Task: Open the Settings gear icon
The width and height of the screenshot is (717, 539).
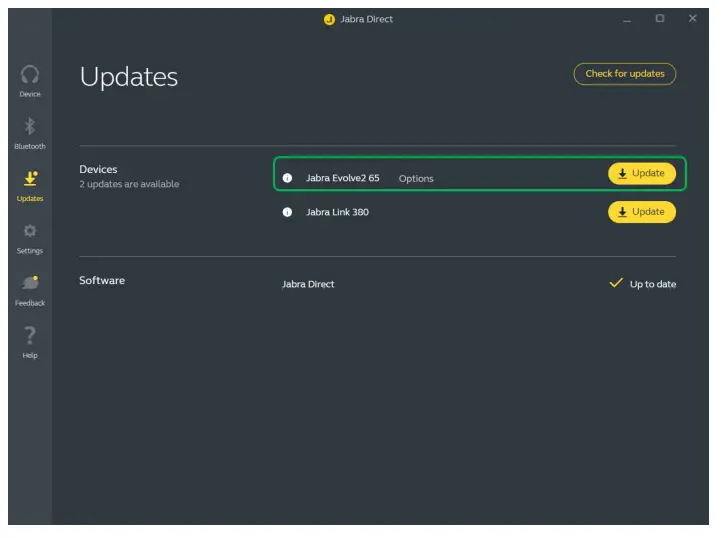Action: [x=30, y=231]
